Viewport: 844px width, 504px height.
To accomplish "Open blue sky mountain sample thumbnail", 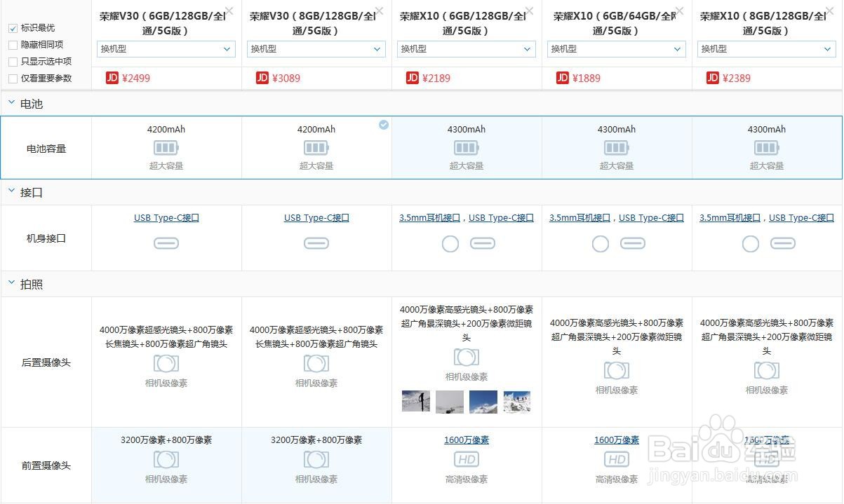I will tap(483, 402).
